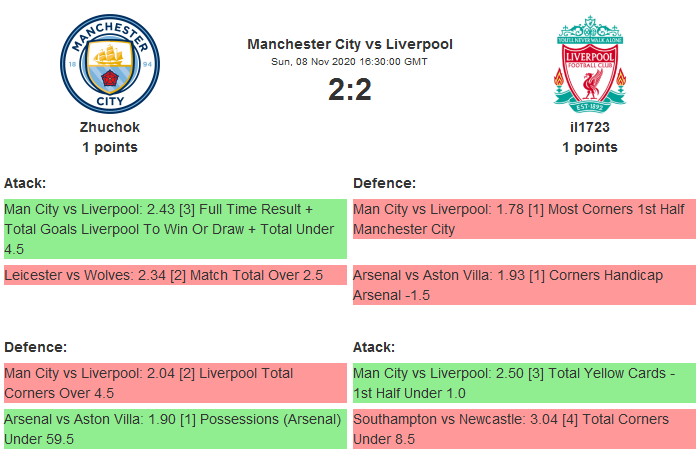
Task: Click the upper right Defence section heading
Action: click(x=385, y=183)
